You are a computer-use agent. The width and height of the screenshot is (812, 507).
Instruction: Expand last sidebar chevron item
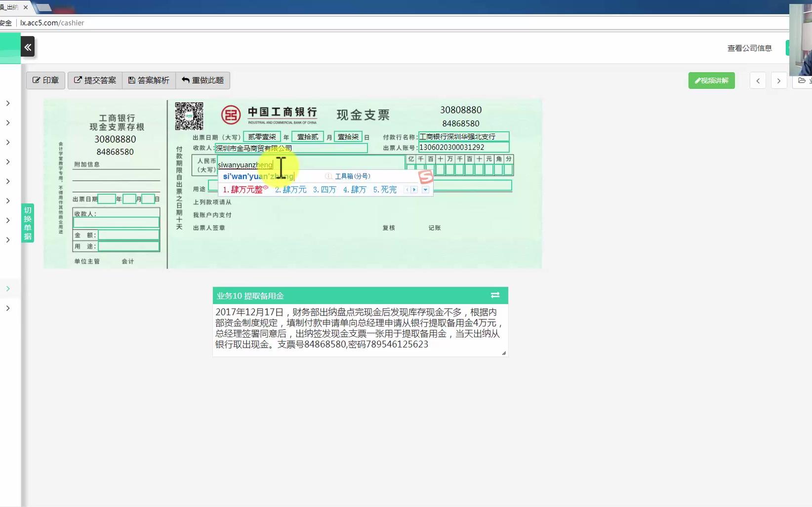point(8,308)
